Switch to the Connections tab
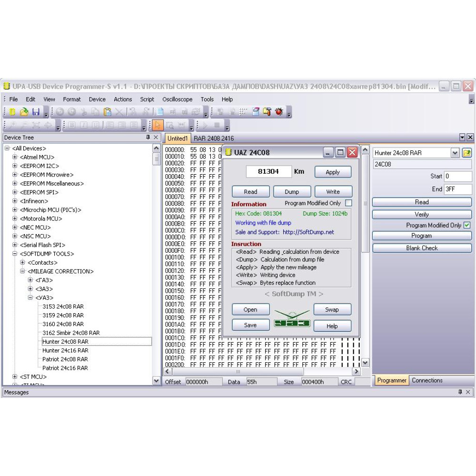Screen dimensions: 476x476 tap(427, 380)
